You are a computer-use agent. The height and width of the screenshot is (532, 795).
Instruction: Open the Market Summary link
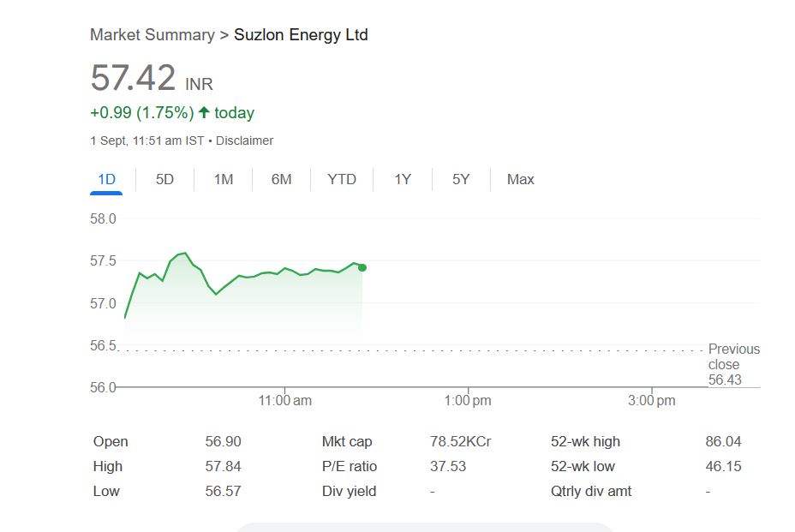coord(152,35)
